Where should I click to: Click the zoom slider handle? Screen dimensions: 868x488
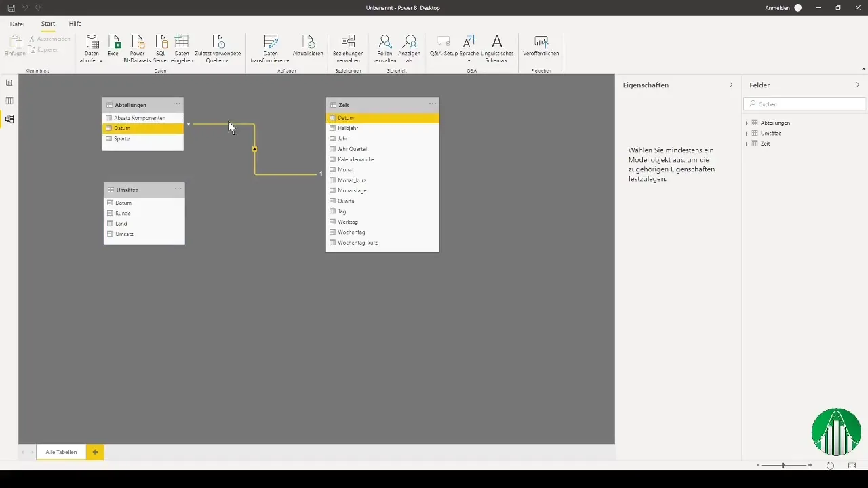[x=783, y=466]
